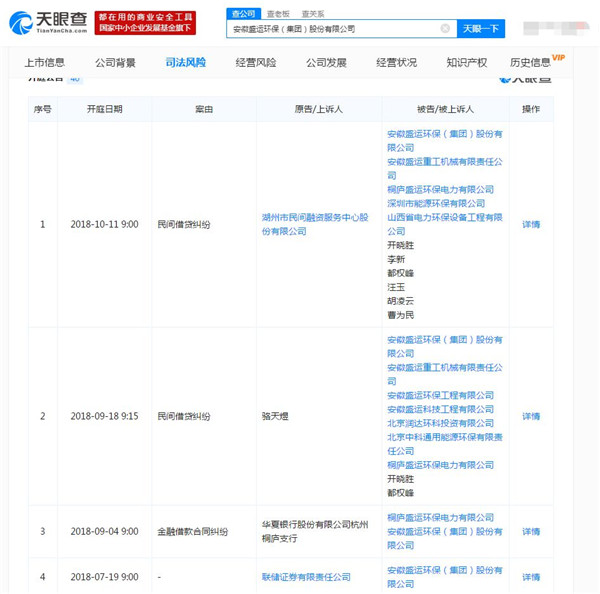The image size is (600, 594).
Task: Click the company name search input field
Action: point(330,29)
